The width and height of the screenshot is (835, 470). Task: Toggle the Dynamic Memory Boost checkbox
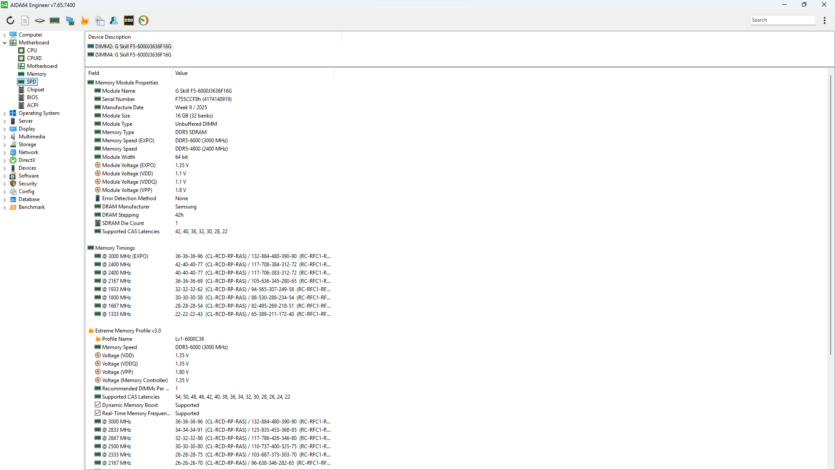pos(97,405)
